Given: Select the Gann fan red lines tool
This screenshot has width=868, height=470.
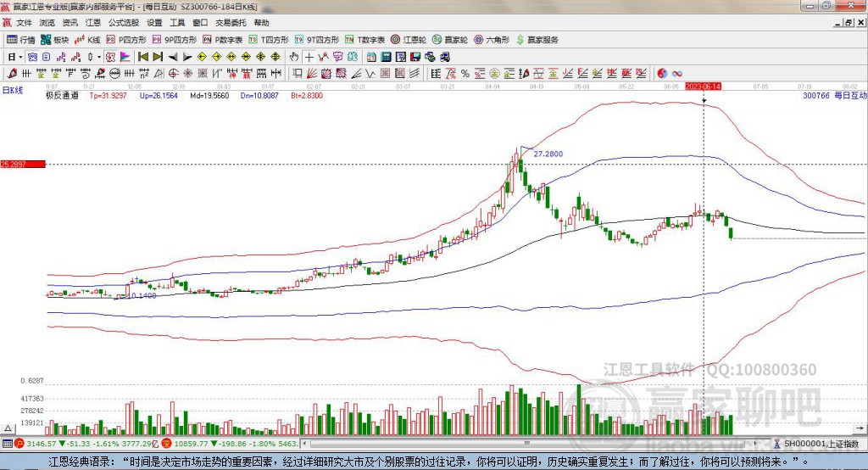Looking at the screenshot, I should [x=312, y=73].
